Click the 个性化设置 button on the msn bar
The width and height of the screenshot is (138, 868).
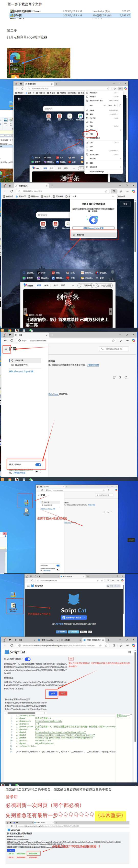coord(104,285)
